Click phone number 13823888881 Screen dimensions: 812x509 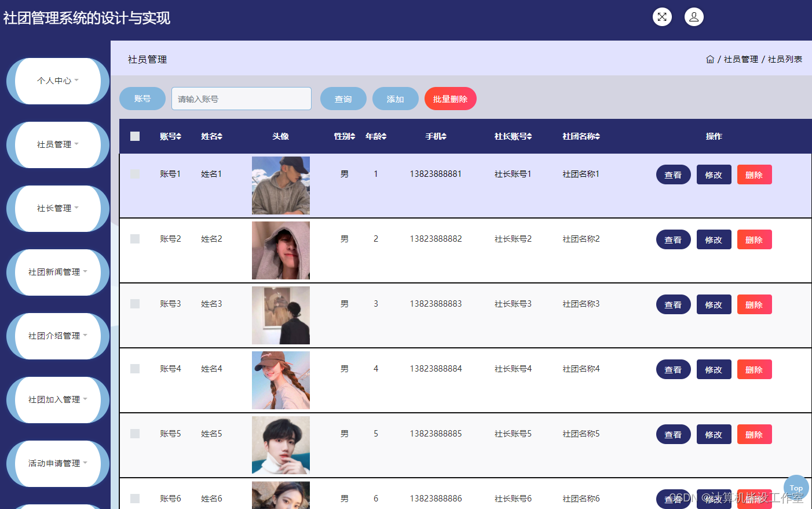(x=436, y=174)
